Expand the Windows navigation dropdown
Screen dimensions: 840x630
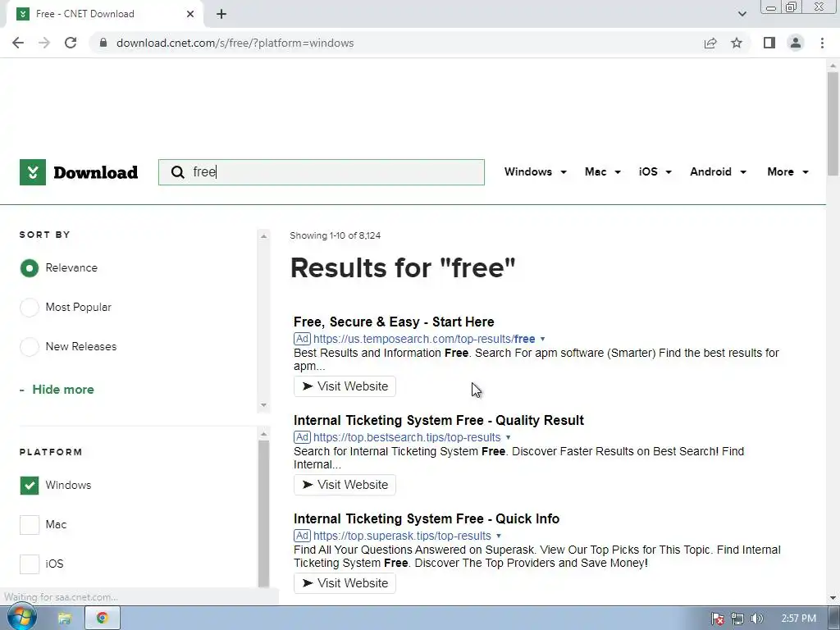(535, 172)
